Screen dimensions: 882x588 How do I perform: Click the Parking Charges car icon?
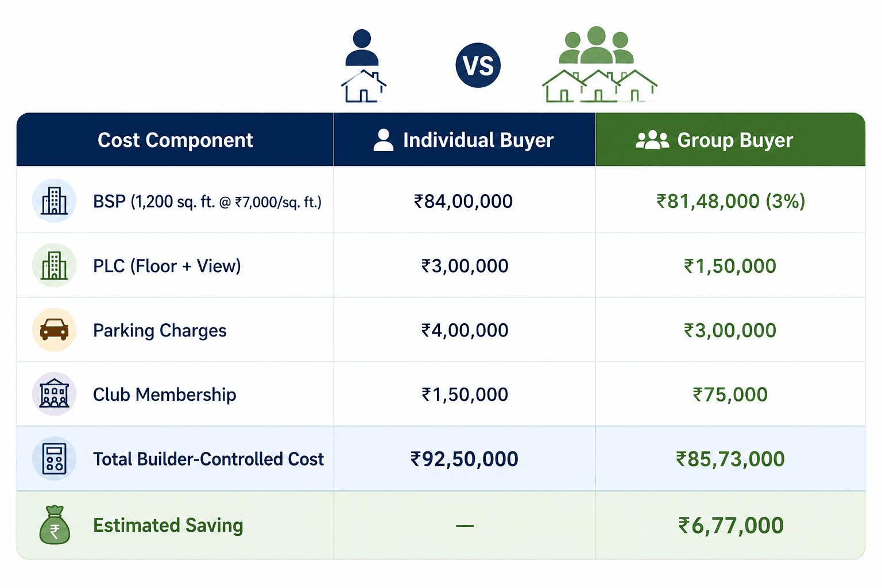(x=55, y=330)
